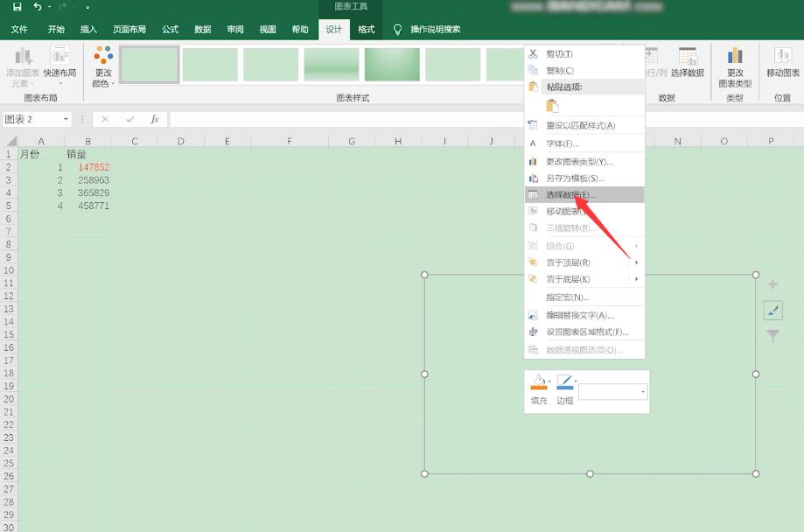The height and width of the screenshot is (532, 804).
Task: Open the File tab
Action: pyautogui.click(x=19, y=29)
